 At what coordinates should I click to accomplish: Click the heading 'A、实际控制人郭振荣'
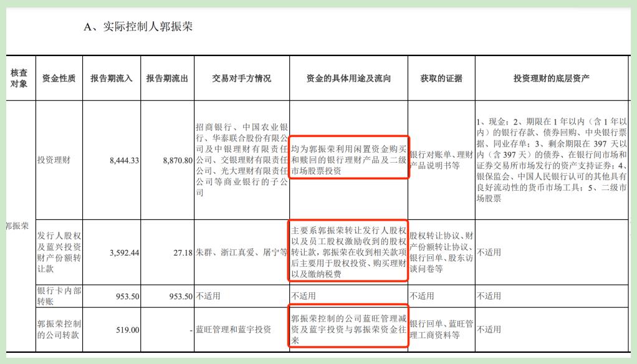(138, 27)
